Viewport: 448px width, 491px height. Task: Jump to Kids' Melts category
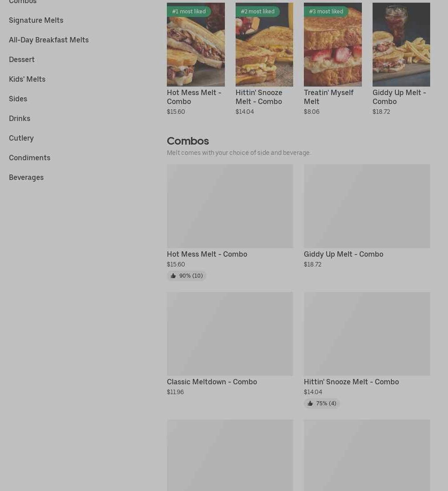click(27, 79)
